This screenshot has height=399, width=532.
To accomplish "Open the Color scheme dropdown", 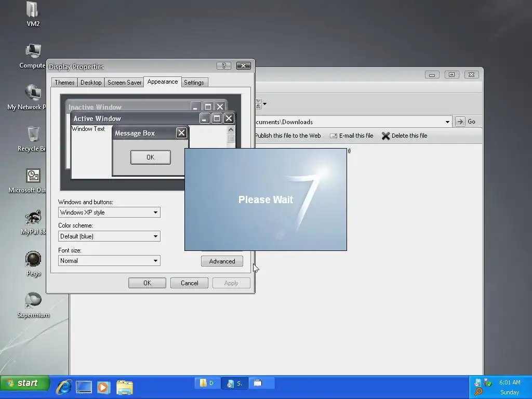I will tap(155, 236).
